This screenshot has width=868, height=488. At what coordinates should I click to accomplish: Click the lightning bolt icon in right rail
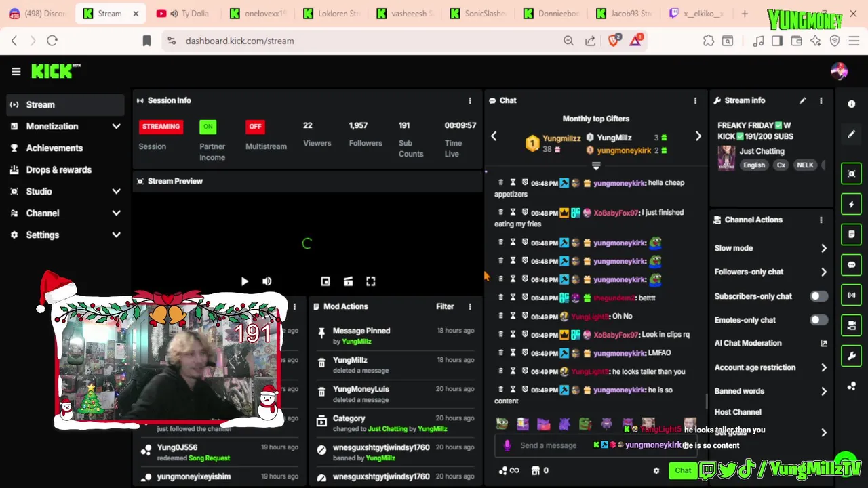[852, 204]
